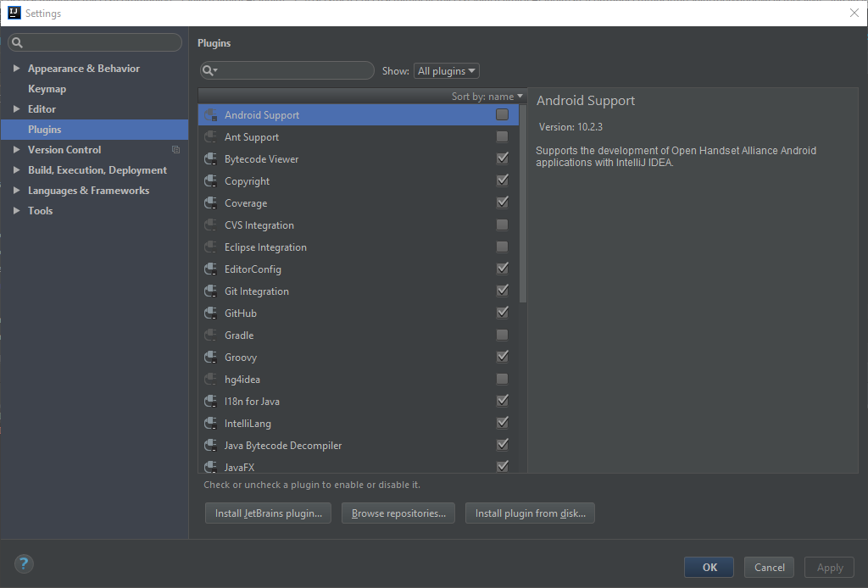868x588 pixels.
Task: Click the Copyright plugin icon
Action: tap(210, 180)
